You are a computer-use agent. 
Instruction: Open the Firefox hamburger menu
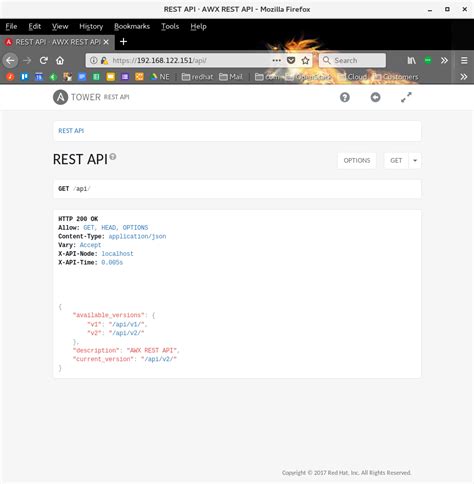coord(464,60)
